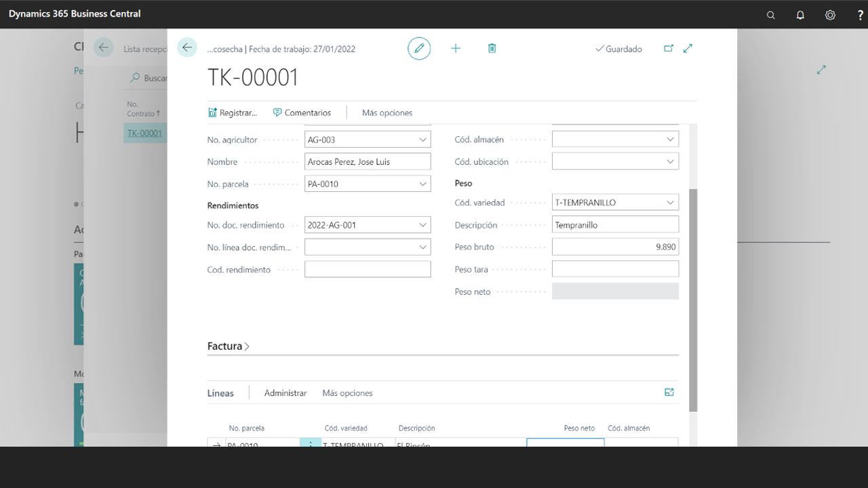Open Cód. almacén dropdown

(x=671, y=140)
